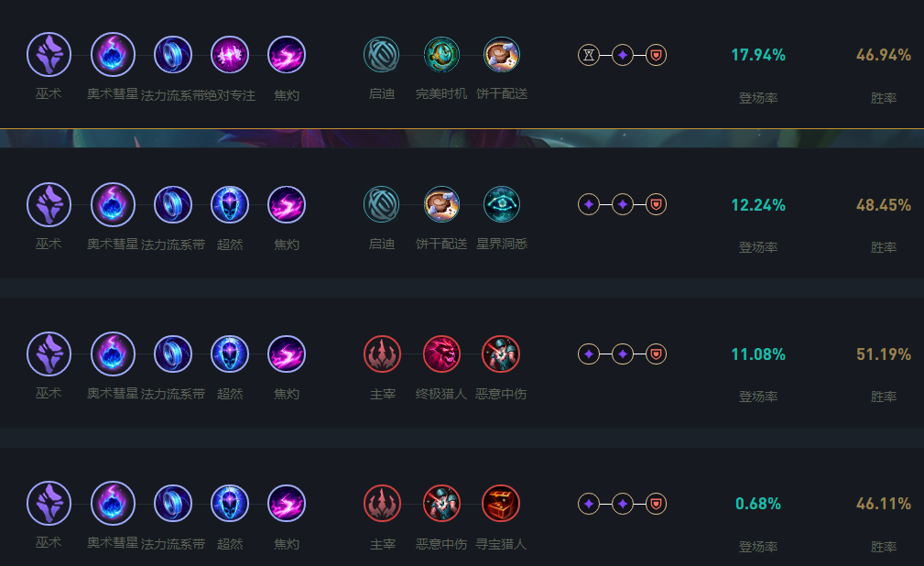Click Absolute Focus (绝对专注) rune icon
The width and height of the screenshot is (924, 566).
[230, 55]
